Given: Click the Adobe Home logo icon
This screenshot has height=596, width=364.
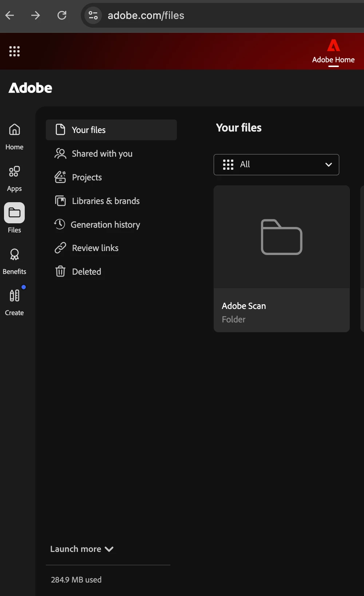Looking at the screenshot, I should (x=333, y=46).
